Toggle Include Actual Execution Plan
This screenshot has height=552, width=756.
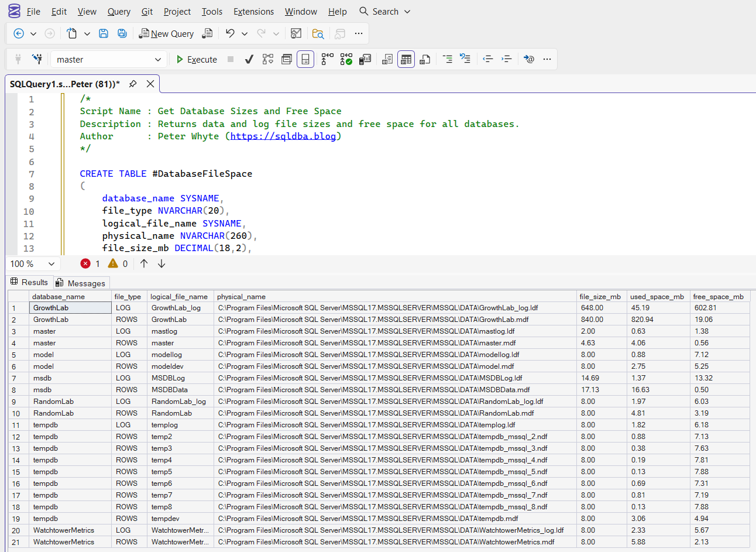pyautogui.click(x=328, y=59)
